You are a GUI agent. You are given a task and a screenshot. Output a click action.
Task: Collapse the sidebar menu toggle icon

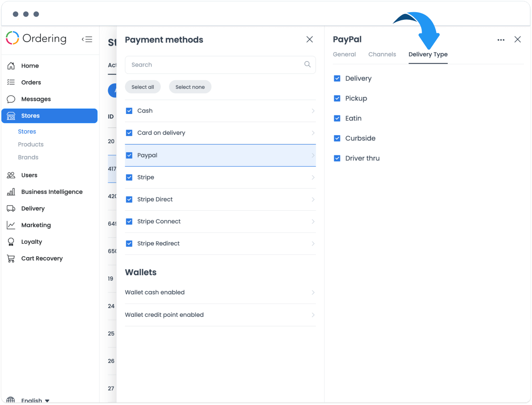[87, 39]
